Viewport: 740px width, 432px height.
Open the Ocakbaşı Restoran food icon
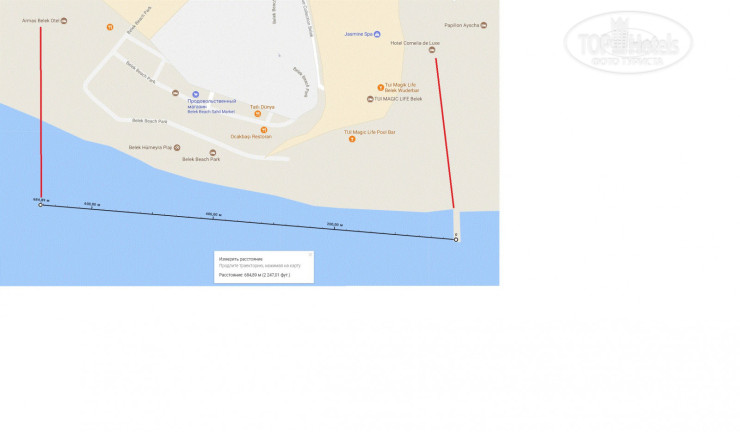point(264,130)
